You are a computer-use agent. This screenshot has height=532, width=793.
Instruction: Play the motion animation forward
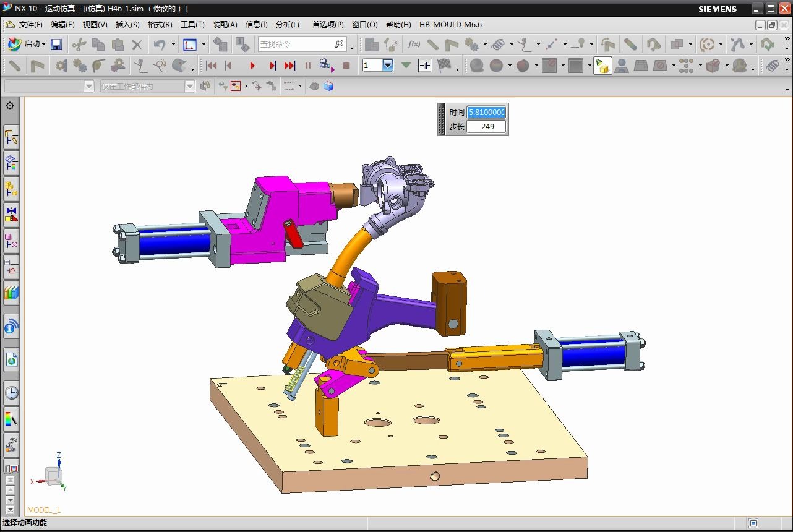252,66
